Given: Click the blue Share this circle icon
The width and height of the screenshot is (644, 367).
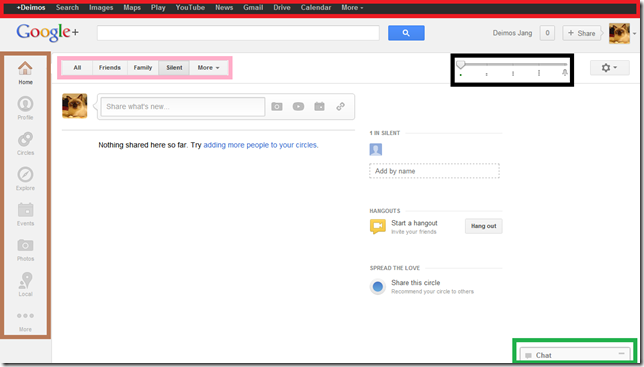Looking at the screenshot, I should coord(377,287).
